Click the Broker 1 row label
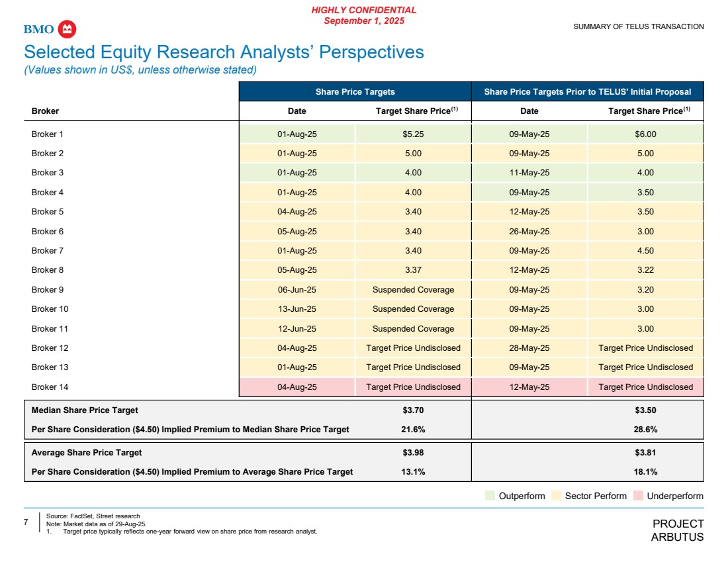 (48, 134)
